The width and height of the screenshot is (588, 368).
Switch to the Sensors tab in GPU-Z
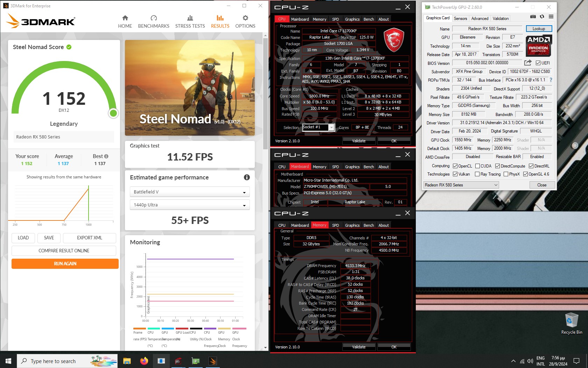coord(460,19)
